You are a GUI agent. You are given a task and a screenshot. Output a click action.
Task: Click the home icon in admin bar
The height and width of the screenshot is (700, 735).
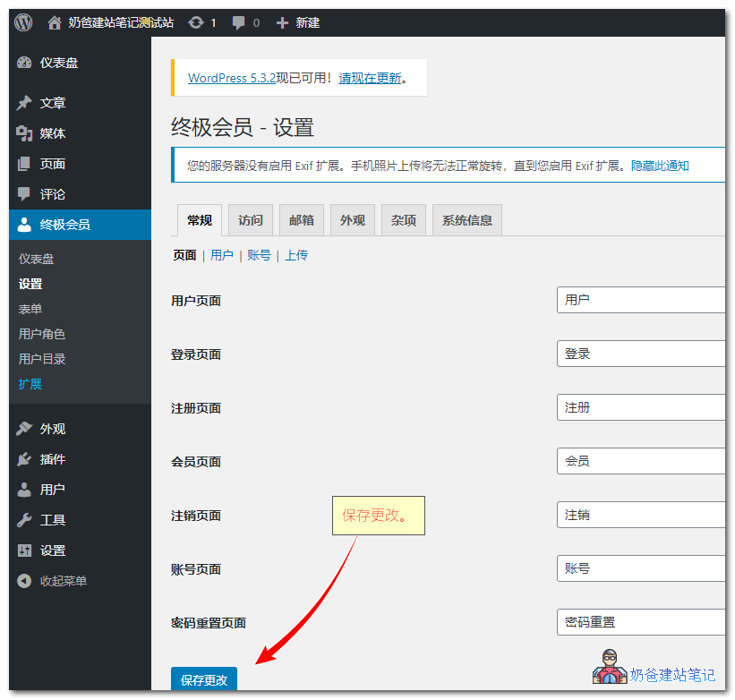[x=55, y=22]
